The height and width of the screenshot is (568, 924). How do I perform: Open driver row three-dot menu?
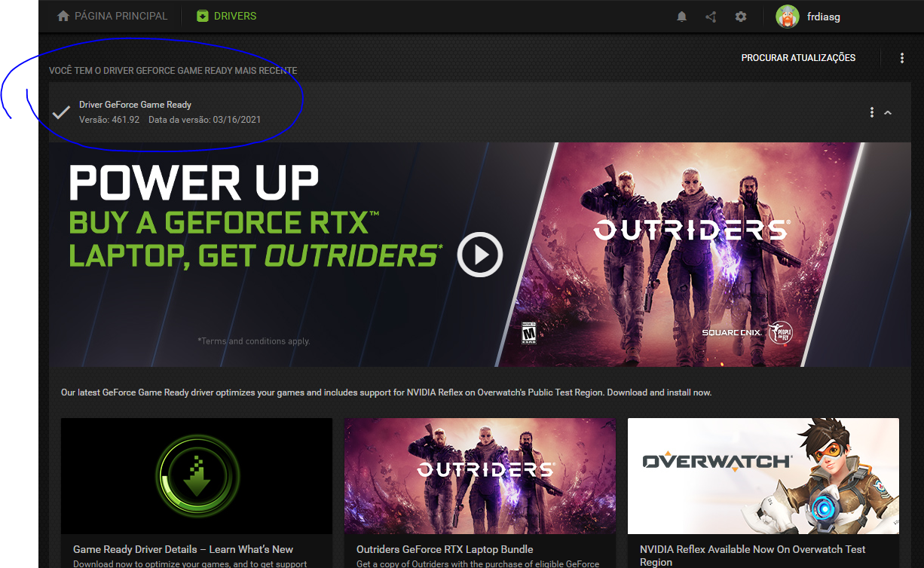(x=872, y=112)
